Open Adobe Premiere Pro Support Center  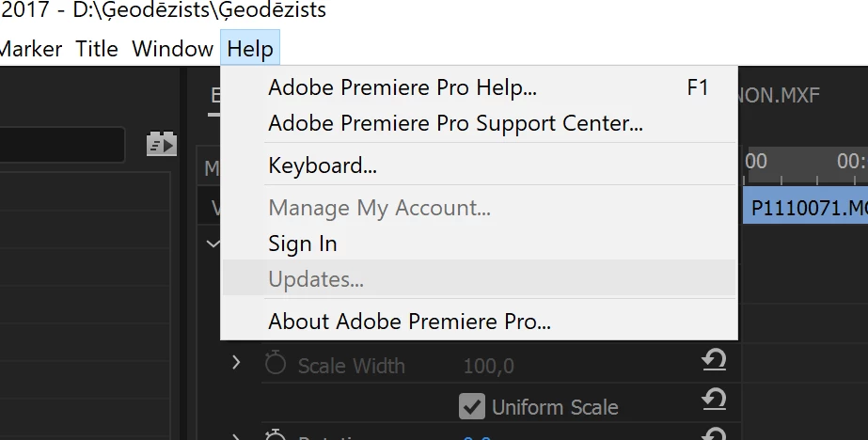point(455,123)
